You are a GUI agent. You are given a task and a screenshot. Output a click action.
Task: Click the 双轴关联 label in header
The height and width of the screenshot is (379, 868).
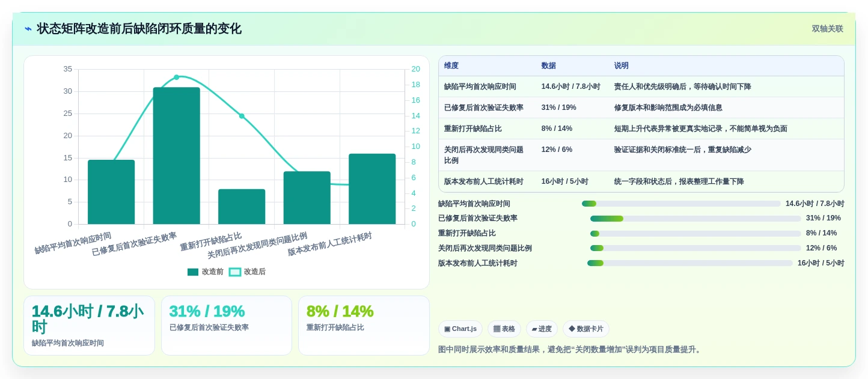[827, 29]
